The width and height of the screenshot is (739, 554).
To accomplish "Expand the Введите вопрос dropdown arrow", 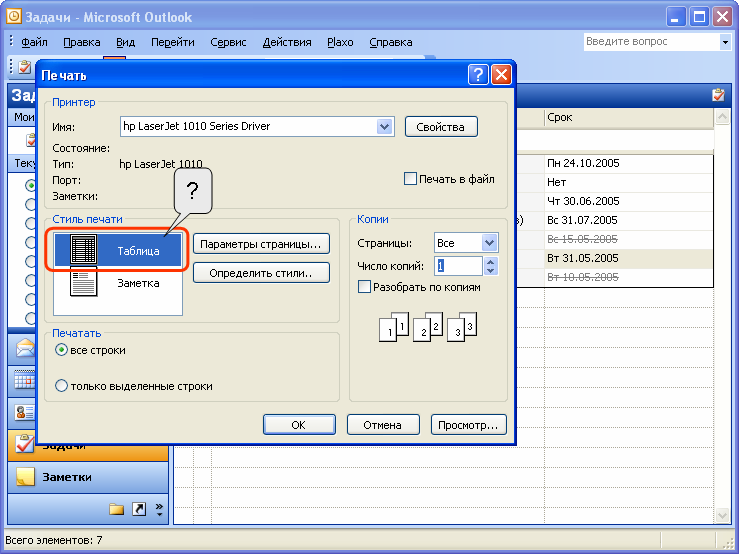I will [725, 42].
